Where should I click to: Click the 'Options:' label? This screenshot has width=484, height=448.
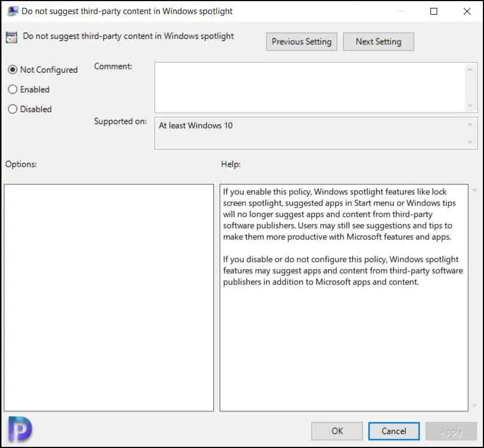[21, 164]
